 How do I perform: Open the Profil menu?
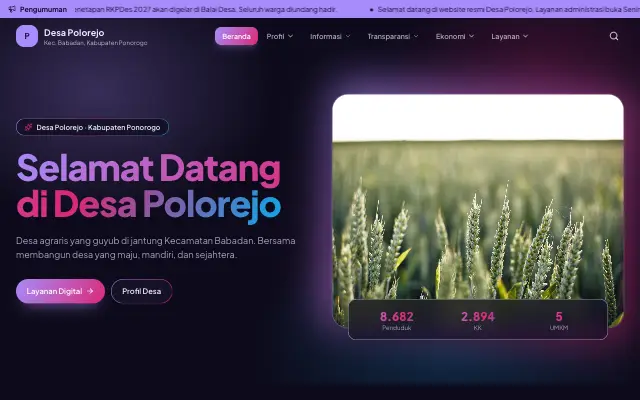point(280,36)
